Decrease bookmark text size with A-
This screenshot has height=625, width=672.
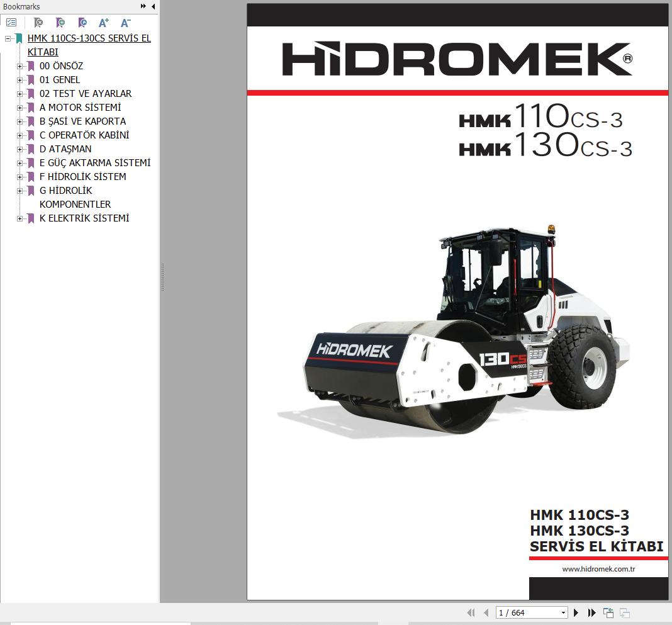coord(125,23)
